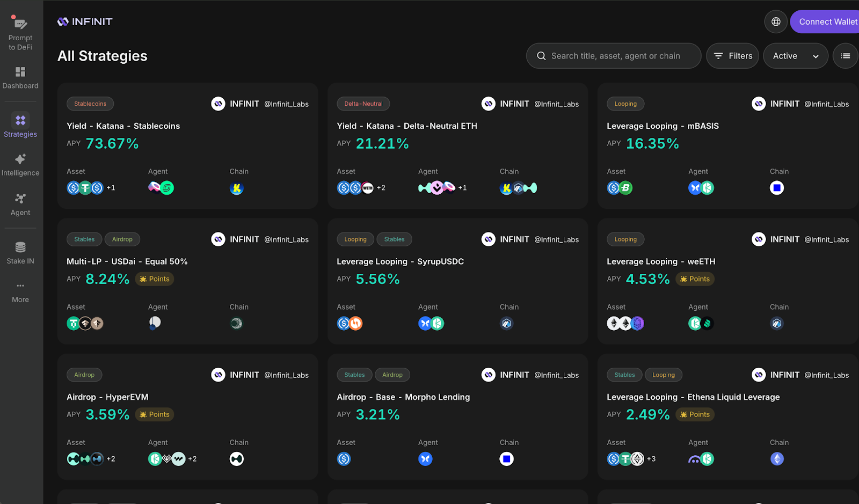Viewport: 859px width, 504px height.
Task: Select the Strategies sidebar tab
Action: [20, 126]
